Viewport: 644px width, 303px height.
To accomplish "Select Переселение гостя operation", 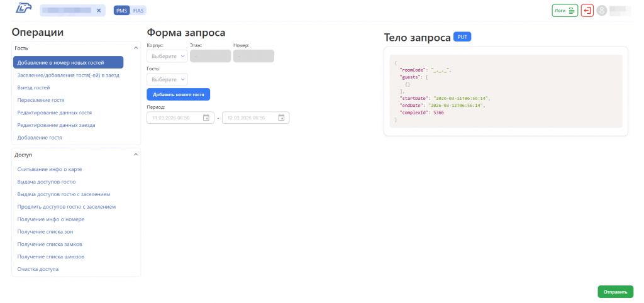I will [x=41, y=100].
